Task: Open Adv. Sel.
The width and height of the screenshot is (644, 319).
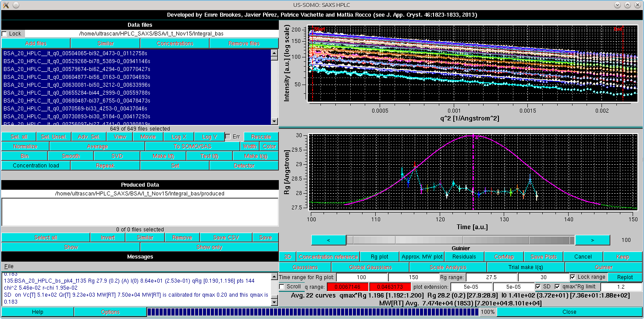Action: point(89,137)
